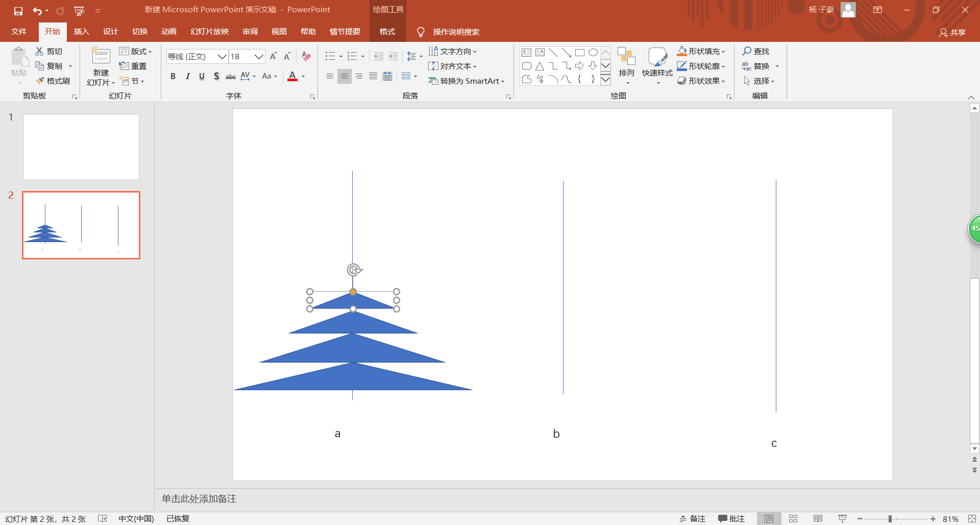
Task: Save the presentation with the floppy disk icon
Action: [18, 11]
